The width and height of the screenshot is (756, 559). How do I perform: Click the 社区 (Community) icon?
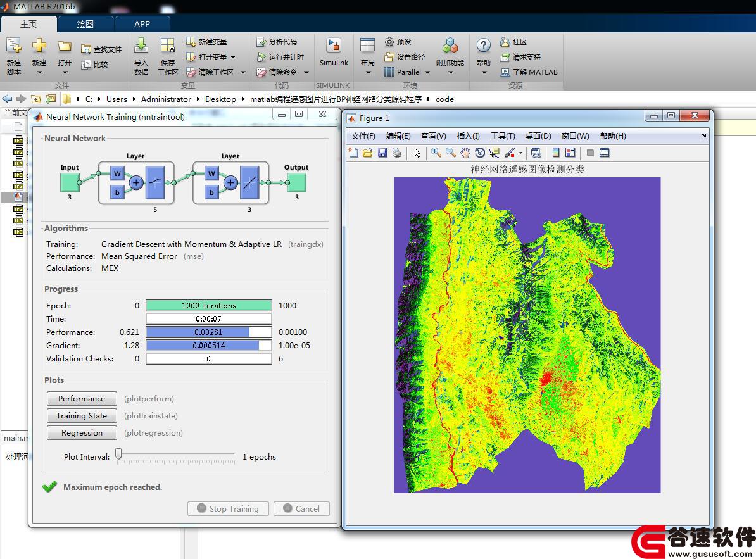505,42
